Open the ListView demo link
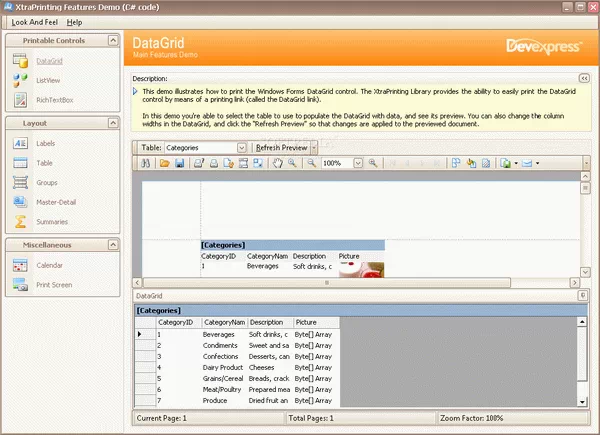This screenshot has height=435, width=600. (48, 80)
